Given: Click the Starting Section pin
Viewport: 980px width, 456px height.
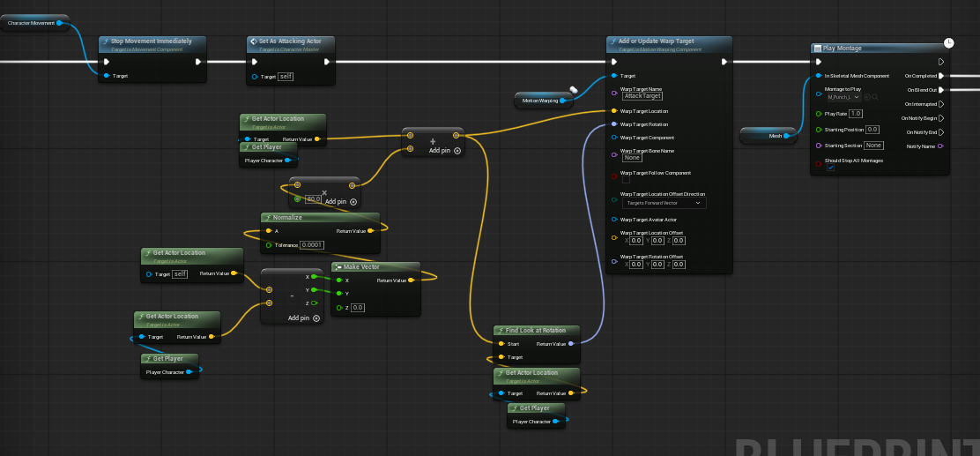Looking at the screenshot, I should (x=819, y=146).
